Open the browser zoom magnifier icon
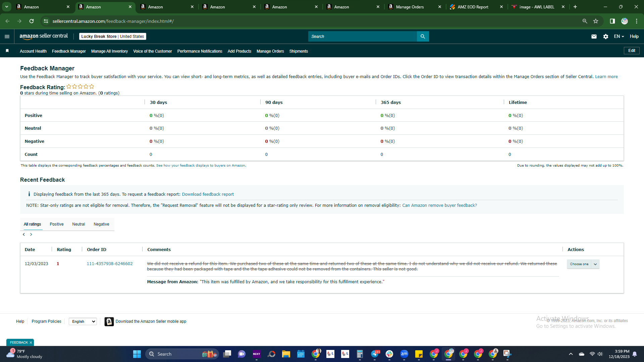The height and width of the screenshot is (362, 644). click(x=585, y=21)
